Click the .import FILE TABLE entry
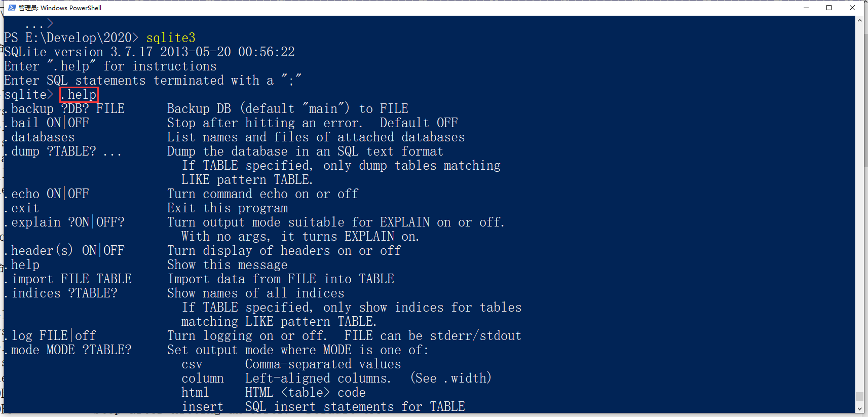Screen dimensions: 868x417 point(68,279)
